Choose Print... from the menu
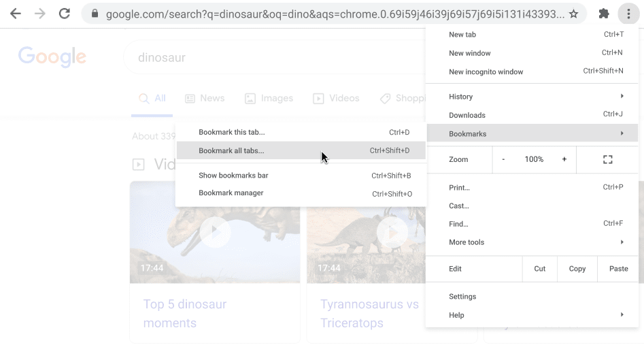644x362 pixels. (x=532, y=187)
